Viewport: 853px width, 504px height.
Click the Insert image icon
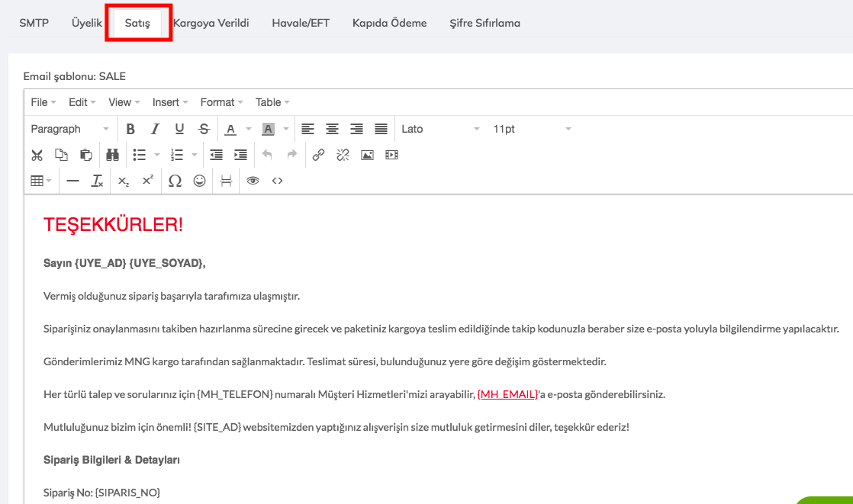pyautogui.click(x=367, y=155)
